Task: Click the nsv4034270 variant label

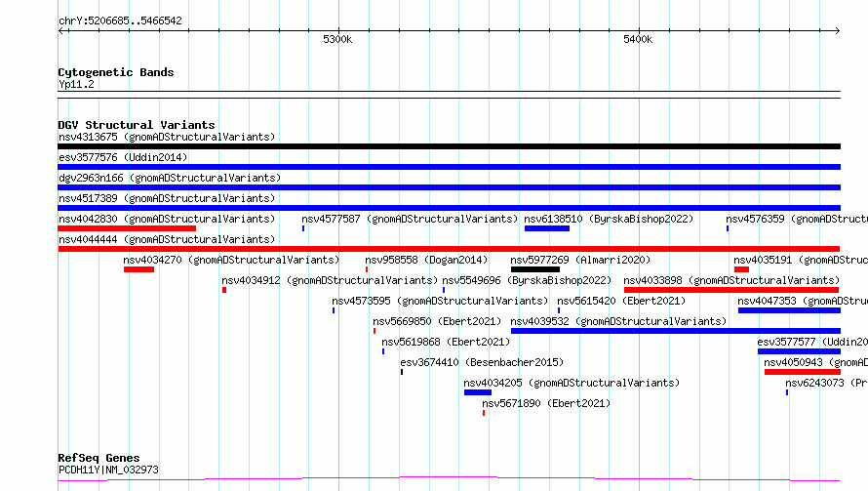Action: (231, 260)
